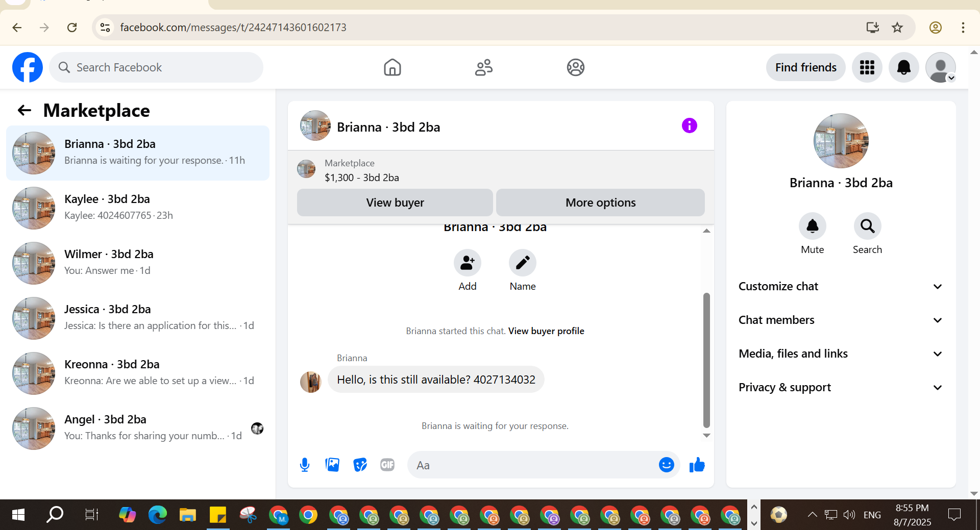The image size is (980, 530).
Task: Open the Facebook apps grid menu
Action: (867, 67)
